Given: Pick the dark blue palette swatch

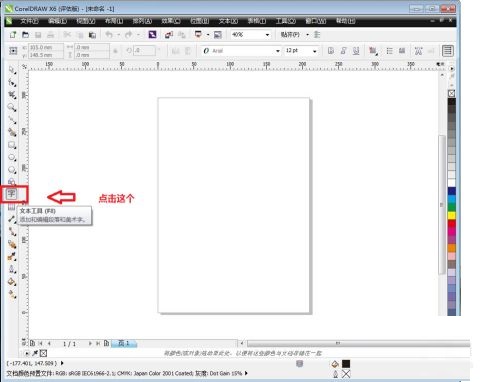Looking at the screenshot, I should pos(452,191).
